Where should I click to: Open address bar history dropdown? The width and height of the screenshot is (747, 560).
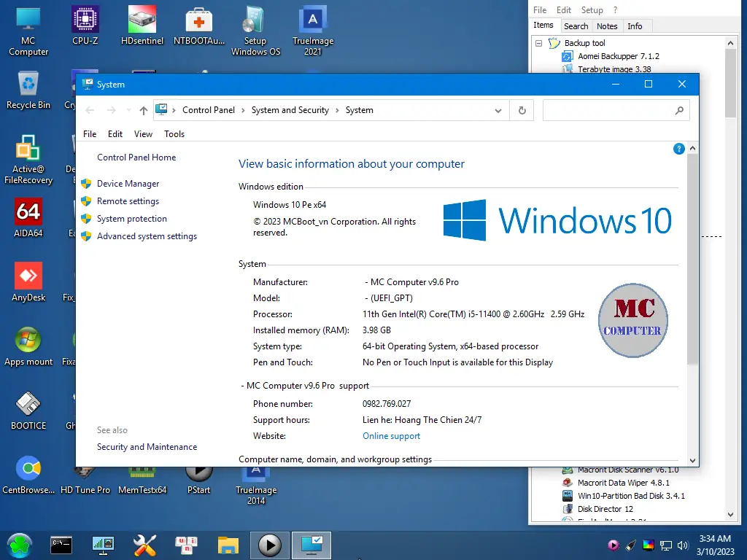(498, 111)
